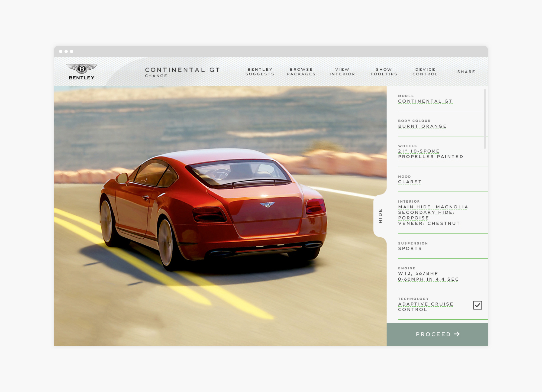Screen dimensions: 542x392
Task: Change the 21" 10-spoke Propeller Painted wheels
Action: [x=431, y=154]
